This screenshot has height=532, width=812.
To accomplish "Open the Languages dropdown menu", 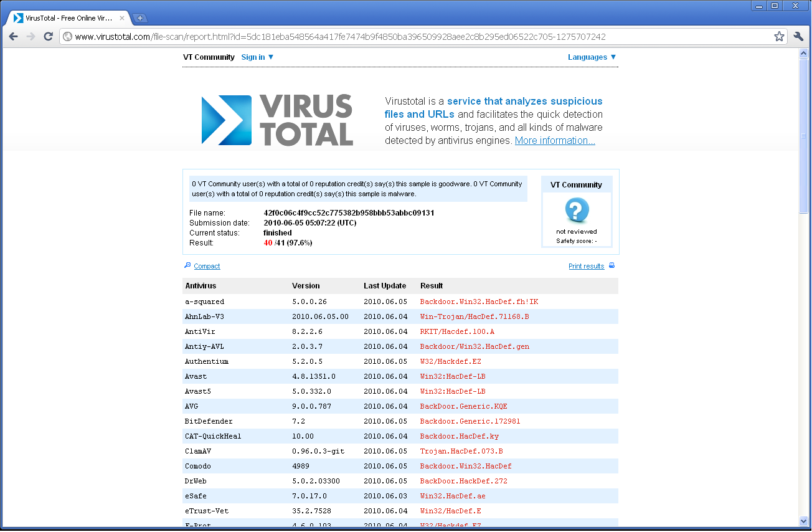I will coord(592,57).
